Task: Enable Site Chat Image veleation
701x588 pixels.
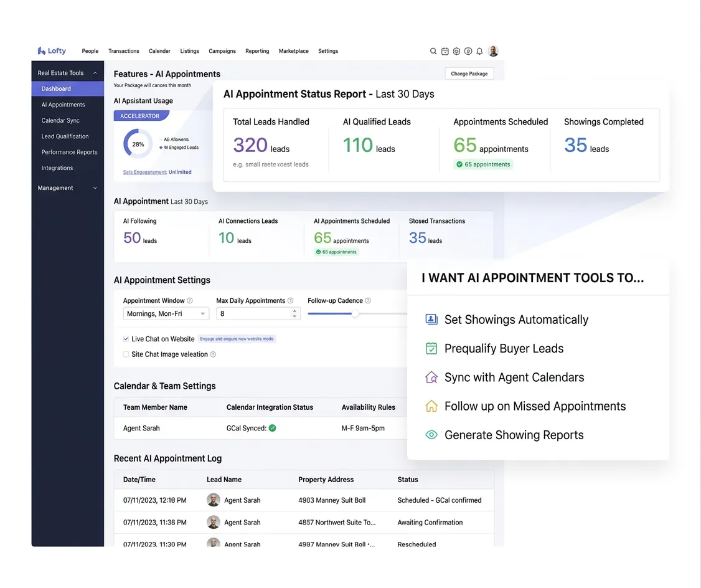Action: point(125,353)
